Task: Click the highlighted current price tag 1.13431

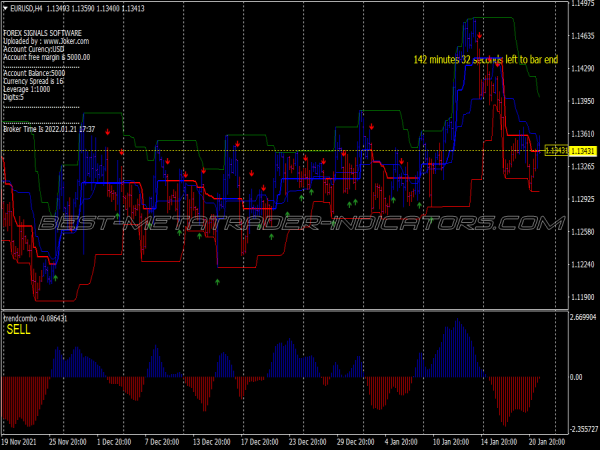Action: 555,150
